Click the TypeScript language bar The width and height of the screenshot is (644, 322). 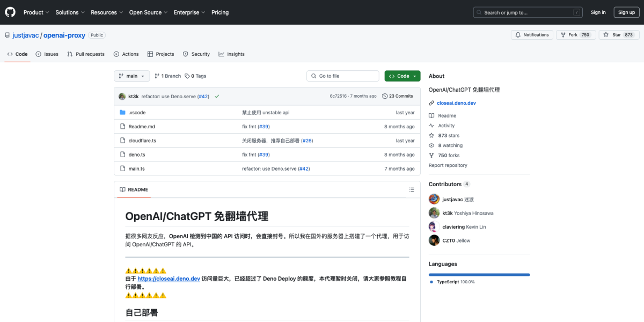479,274
